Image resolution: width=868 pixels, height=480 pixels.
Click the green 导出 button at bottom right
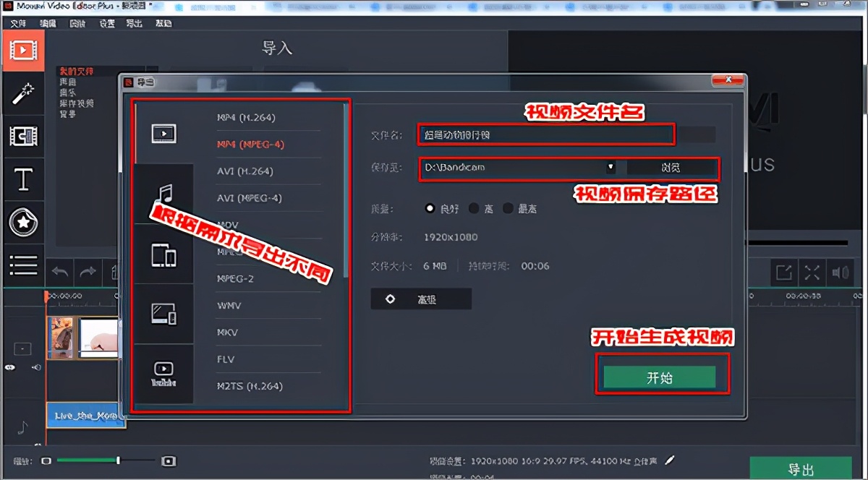pos(800,468)
